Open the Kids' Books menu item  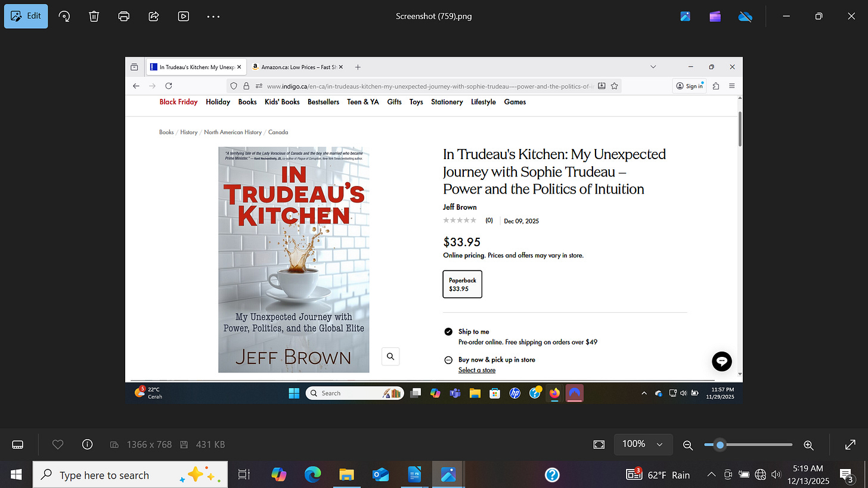coord(282,102)
